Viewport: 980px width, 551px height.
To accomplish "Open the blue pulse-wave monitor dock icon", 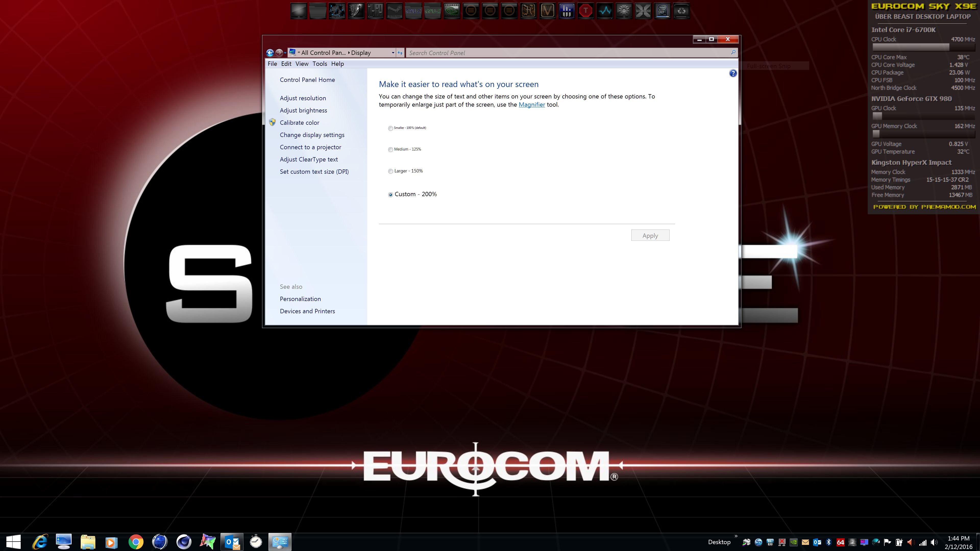I will (x=605, y=11).
